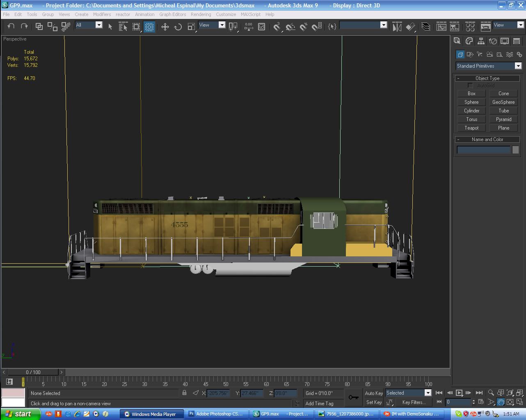
Task: Click the Box primitive button
Action: pyautogui.click(x=471, y=94)
